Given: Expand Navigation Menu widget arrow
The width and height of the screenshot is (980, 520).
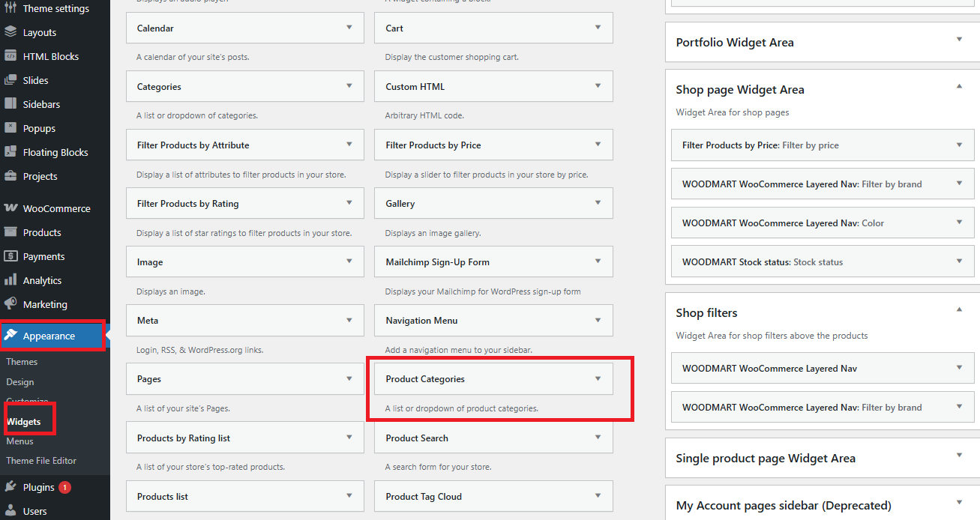Looking at the screenshot, I should pyautogui.click(x=598, y=320).
